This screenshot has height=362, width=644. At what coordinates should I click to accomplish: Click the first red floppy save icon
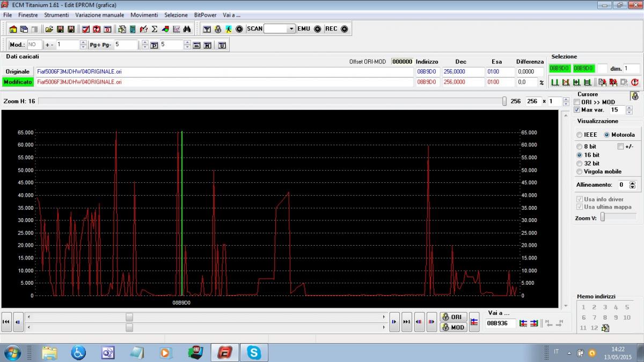60,29
